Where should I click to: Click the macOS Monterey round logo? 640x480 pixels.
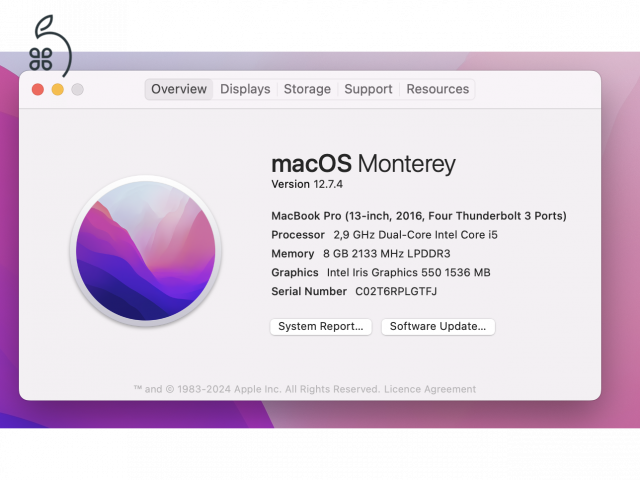point(146,251)
